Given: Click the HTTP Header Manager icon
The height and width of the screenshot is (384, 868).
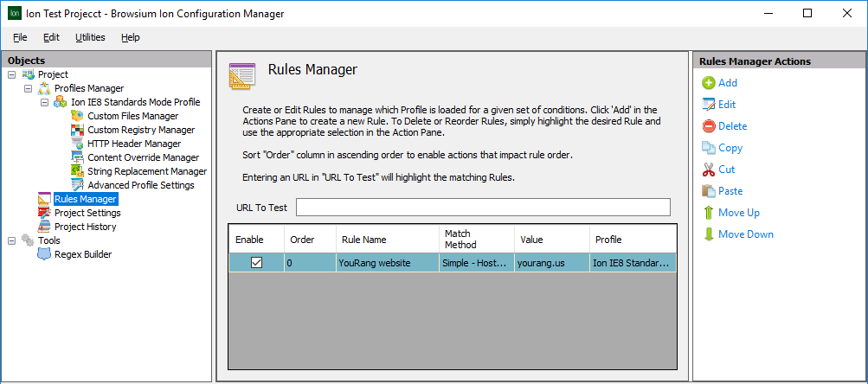Looking at the screenshot, I should 77,144.
